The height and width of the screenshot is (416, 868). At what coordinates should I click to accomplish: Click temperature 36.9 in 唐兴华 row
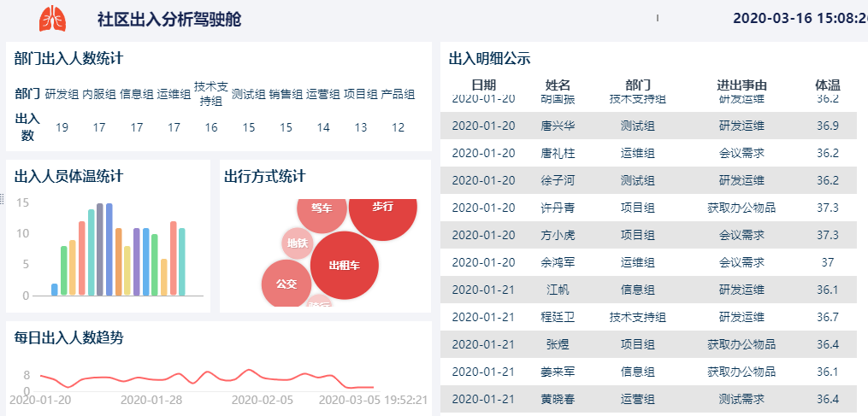click(828, 126)
